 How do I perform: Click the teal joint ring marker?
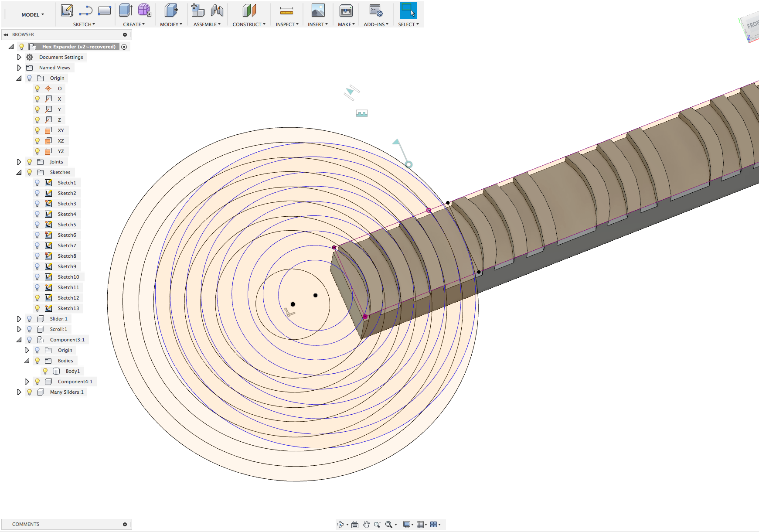point(408,164)
